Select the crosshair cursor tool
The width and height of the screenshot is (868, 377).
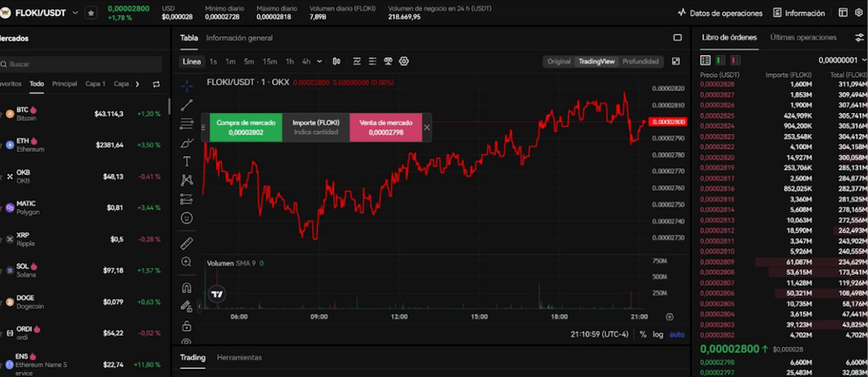pos(187,86)
